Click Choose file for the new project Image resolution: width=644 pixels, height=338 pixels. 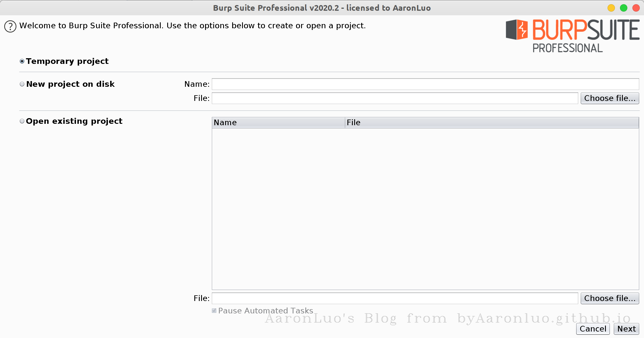[610, 98]
